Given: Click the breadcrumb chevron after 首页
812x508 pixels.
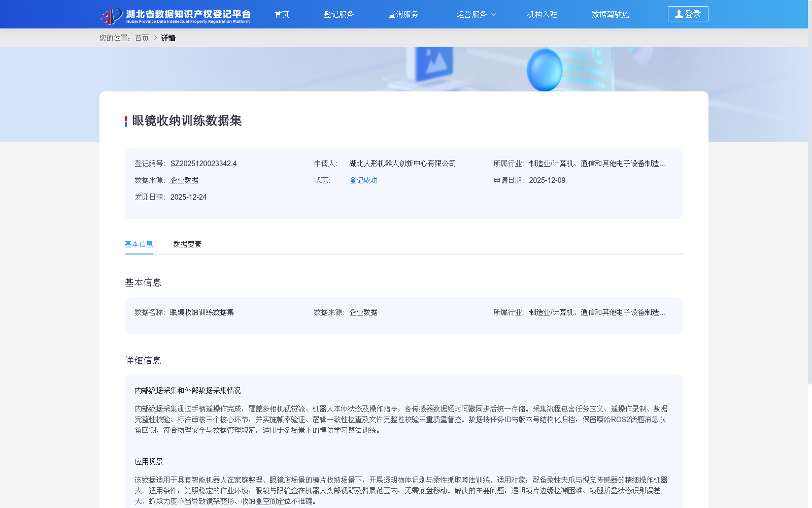Looking at the screenshot, I should [155, 38].
